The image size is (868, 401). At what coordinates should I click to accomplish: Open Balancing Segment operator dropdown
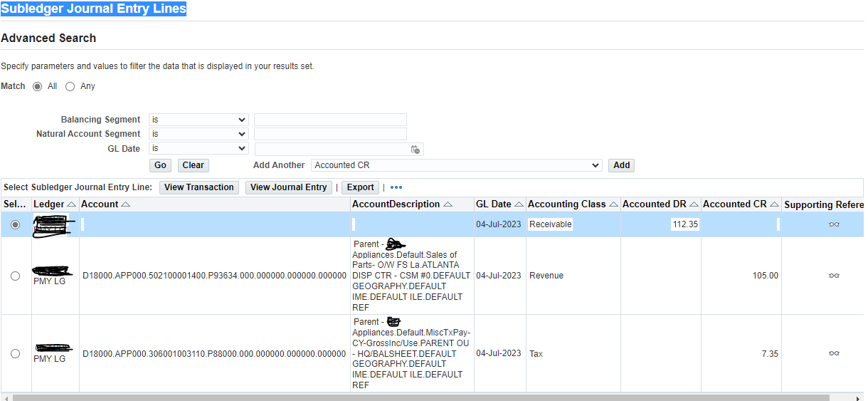199,120
